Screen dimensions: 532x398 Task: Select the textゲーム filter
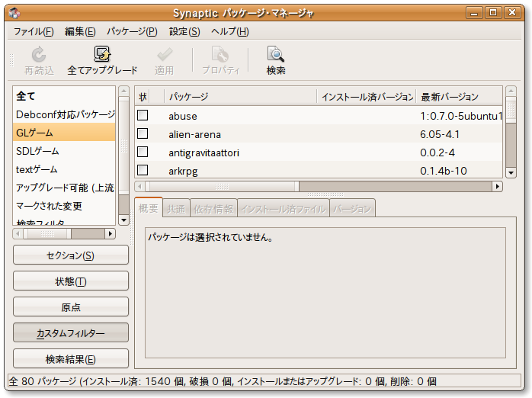pyautogui.click(x=64, y=169)
